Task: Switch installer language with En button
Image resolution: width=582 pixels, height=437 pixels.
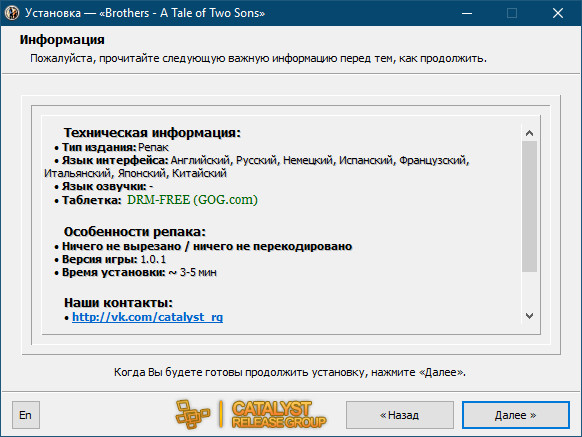Action: (x=26, y=415)
